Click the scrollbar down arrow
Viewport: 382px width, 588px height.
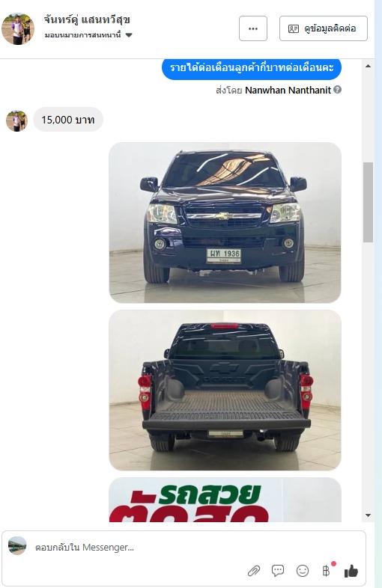coord(368,515)
